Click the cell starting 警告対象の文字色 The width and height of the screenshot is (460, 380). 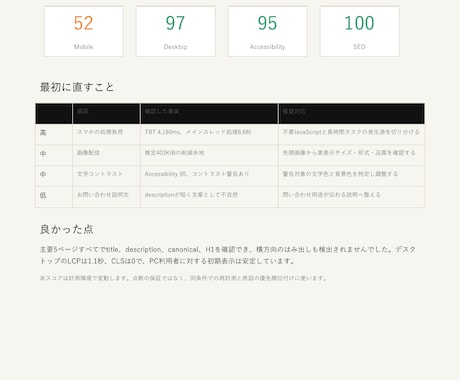(x=351, y=176)
